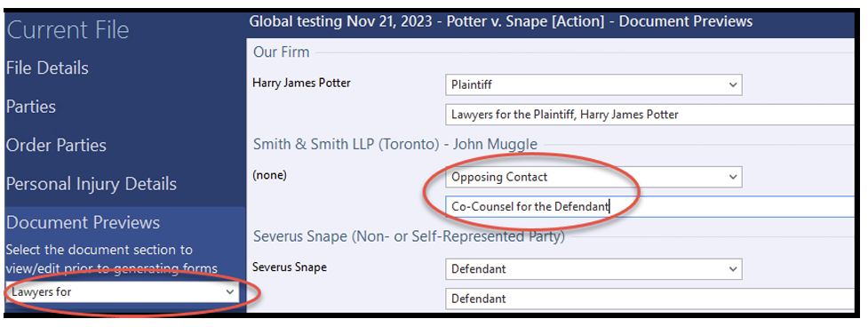Click the Lawyers for the Plaintiff text field
Image resolution: width=868 pixels, height=327 pixels.
pos(650,116)
